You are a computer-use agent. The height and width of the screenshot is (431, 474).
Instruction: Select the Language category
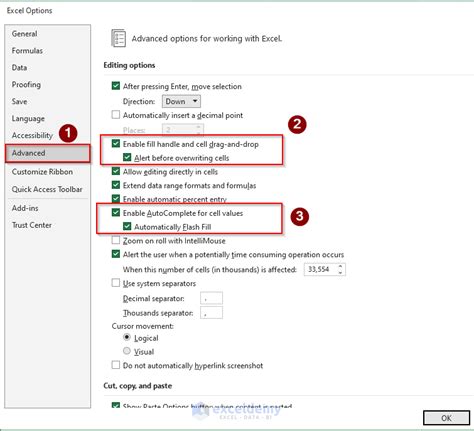click(x=28, y=119)
